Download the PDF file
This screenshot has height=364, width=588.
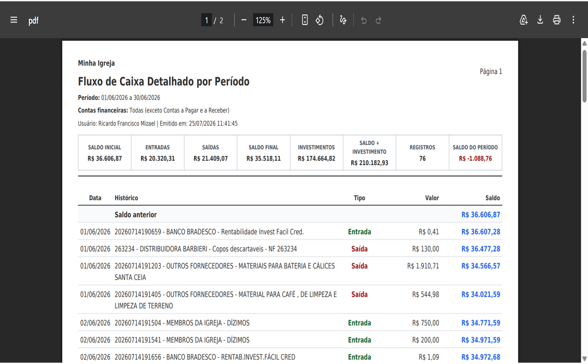point(540,20)
